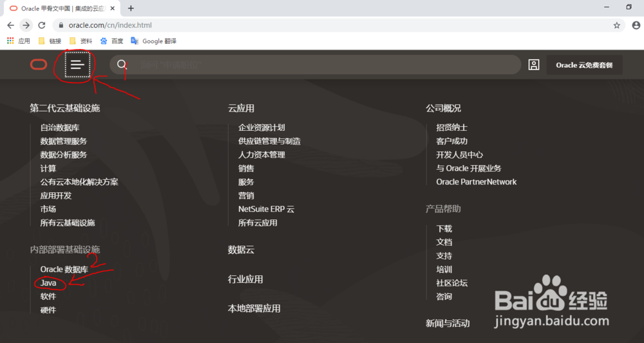
Task: Click the browser forward arrow
Action: coord(26,25)
